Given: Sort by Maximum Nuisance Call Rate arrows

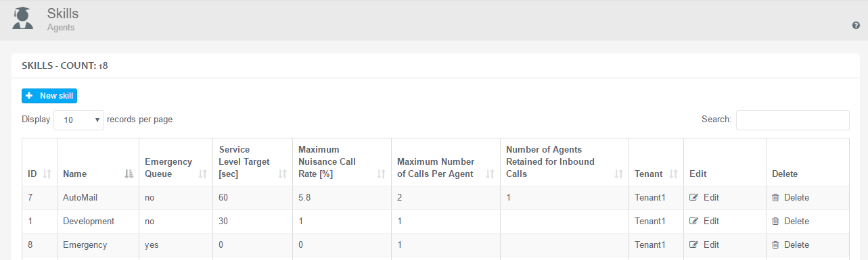Looking at the screenshot, I should 382,174.
